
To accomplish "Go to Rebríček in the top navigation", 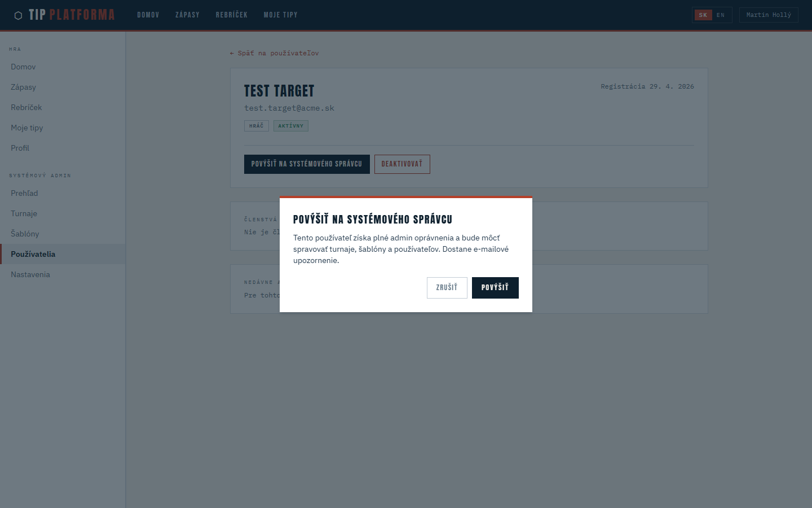I will click(232, 15).
